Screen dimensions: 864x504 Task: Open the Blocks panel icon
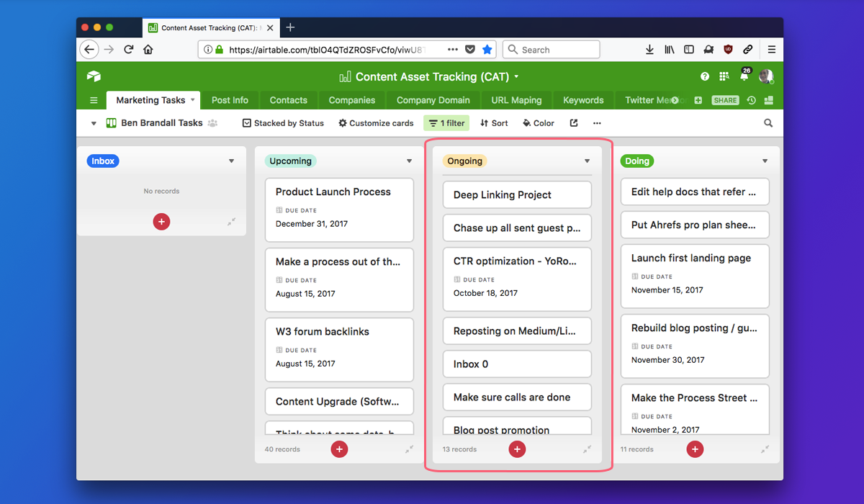(x=768, y=100)
